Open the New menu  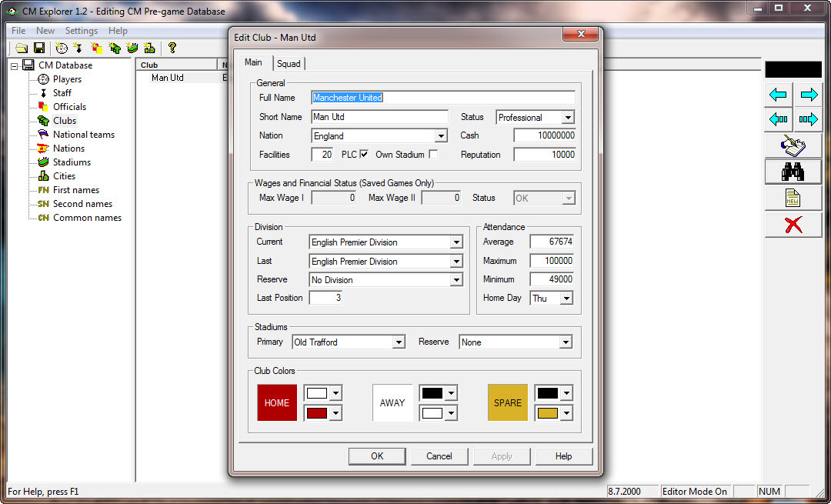[45, 31]
